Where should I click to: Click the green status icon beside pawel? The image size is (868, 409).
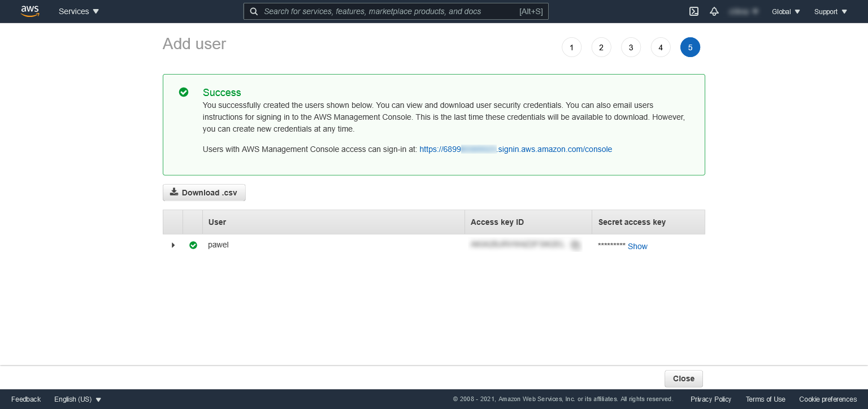coord(193,245)
